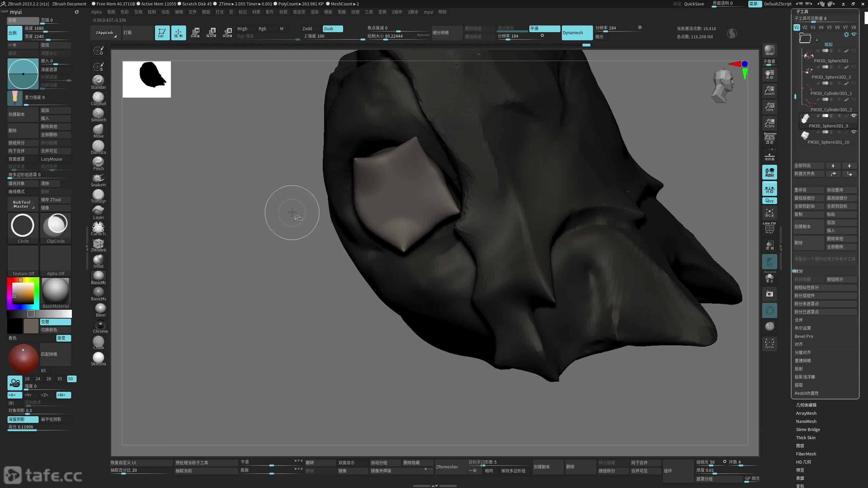
Task: Toggle the Dynamesh button
Action: [x=577, y=33]
